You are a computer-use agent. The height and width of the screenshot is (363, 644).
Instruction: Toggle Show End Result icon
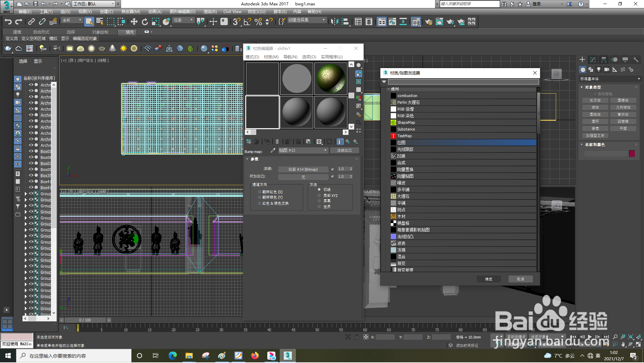tap(340, 142)
